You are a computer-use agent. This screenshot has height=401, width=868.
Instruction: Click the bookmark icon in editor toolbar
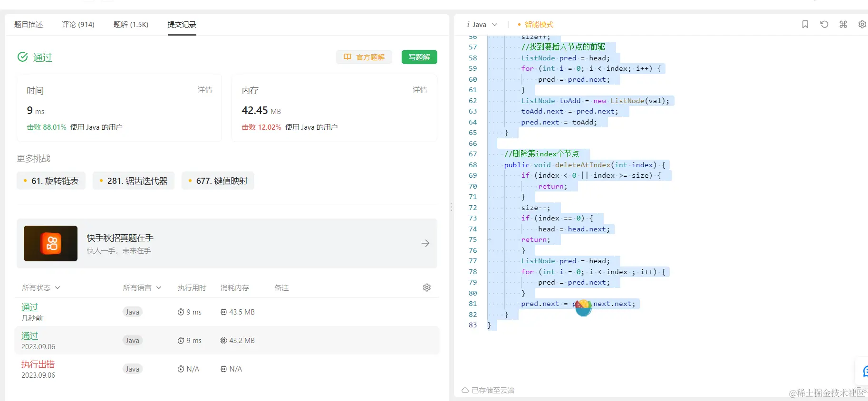805,24
